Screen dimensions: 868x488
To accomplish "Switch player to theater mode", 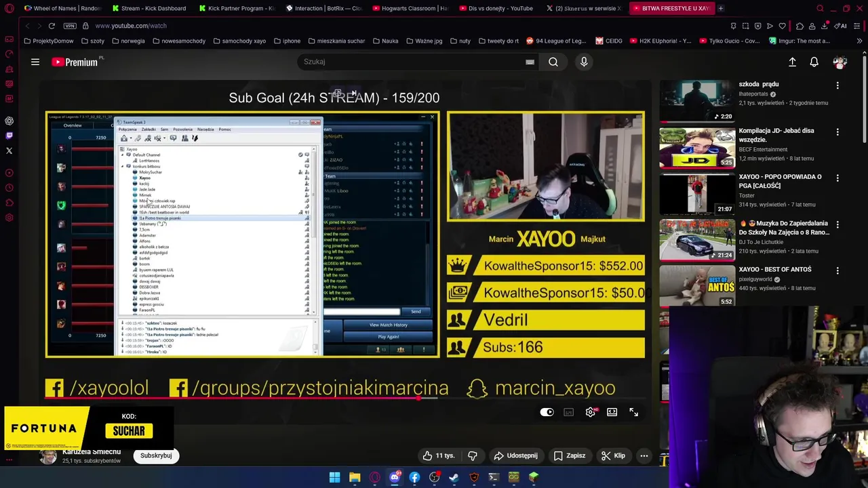I will click(x=612, y=412).
